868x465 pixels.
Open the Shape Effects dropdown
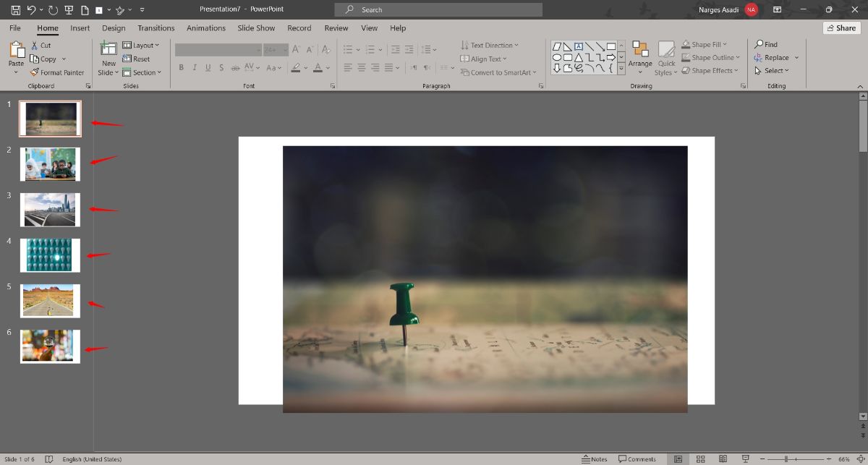710,71
